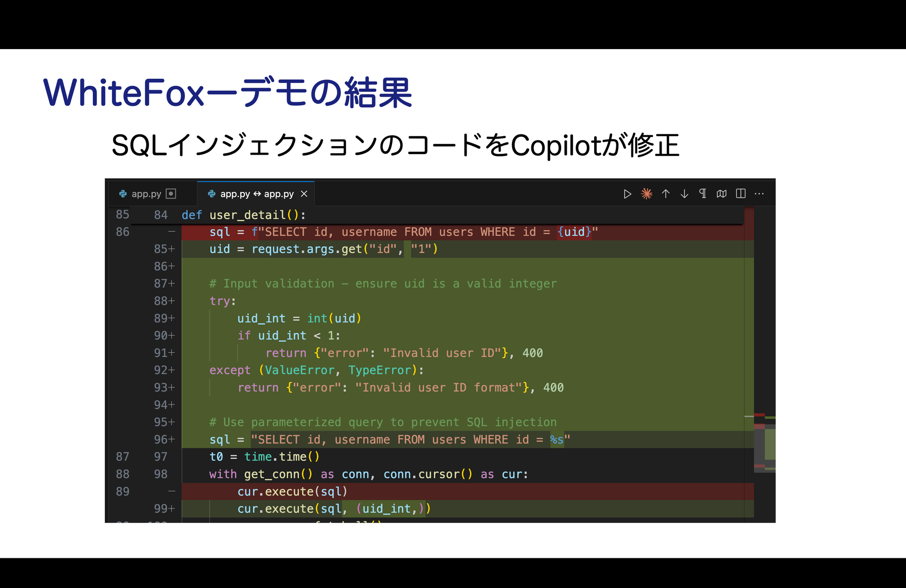Click the split editor icon

(x=741, y=194)
